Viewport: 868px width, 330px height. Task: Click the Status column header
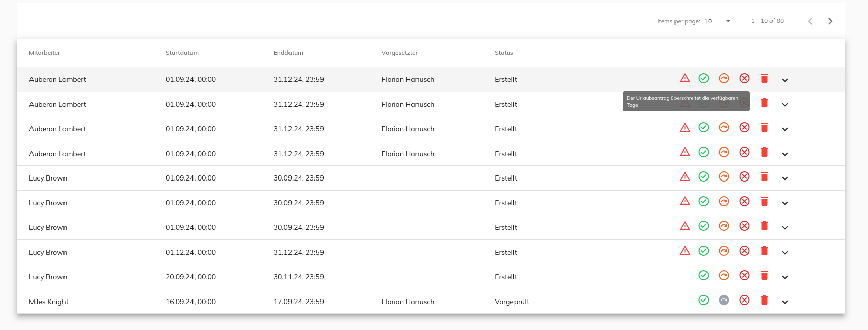coord(504,53)
